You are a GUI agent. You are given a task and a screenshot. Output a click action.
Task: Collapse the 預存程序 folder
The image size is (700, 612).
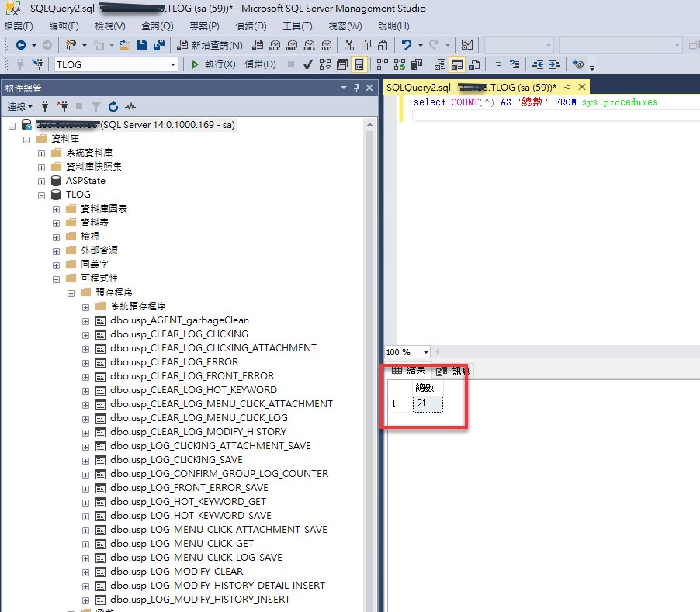click(71, 293)
